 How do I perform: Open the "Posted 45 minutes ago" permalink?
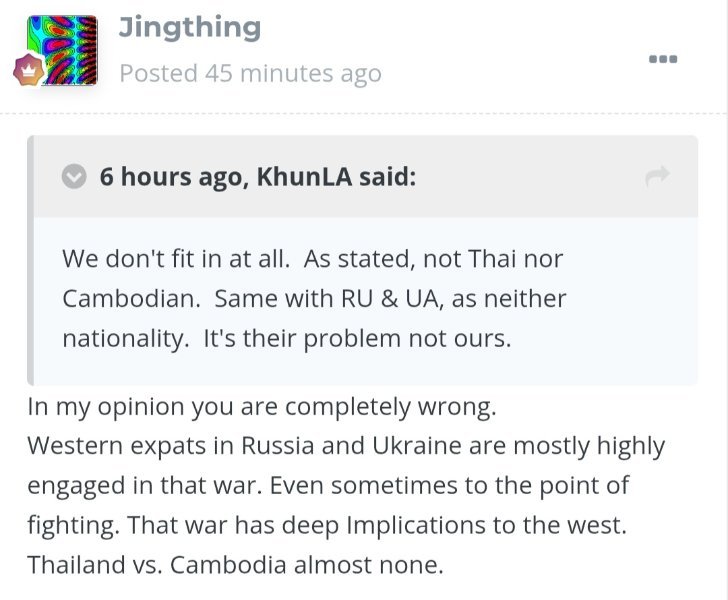[x=251, y=73]
